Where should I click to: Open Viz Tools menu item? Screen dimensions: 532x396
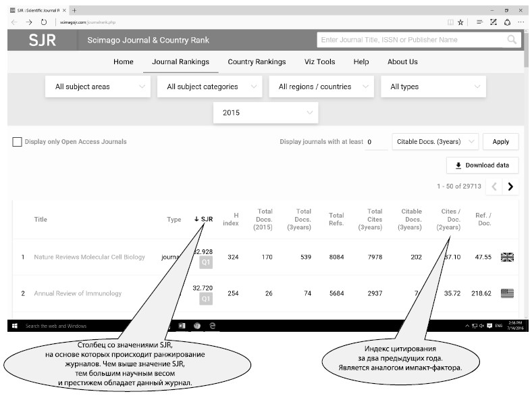coord(319,61)
